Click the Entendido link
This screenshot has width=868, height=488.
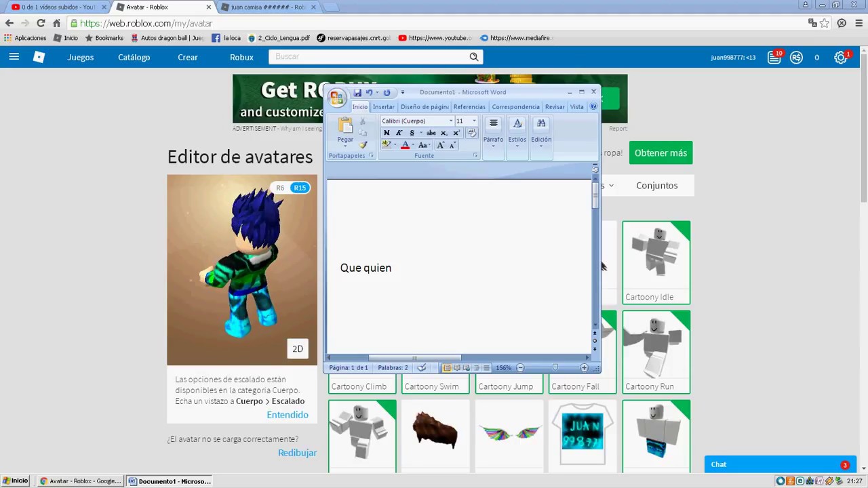[288, 415]
